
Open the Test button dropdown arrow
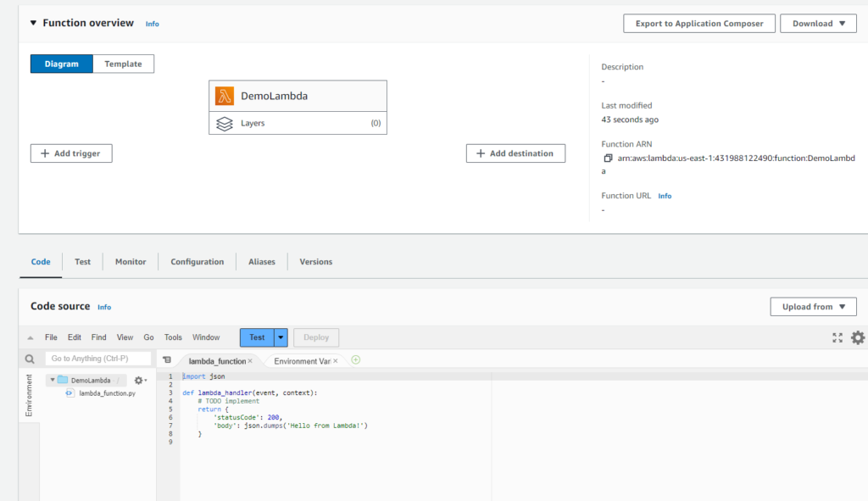coord(281,337)
